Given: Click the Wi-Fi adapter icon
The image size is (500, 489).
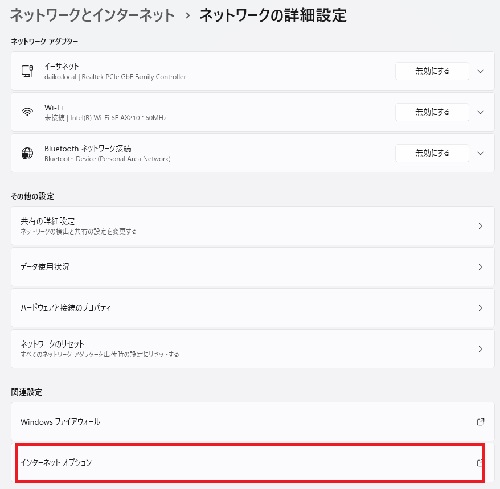Looking at the screenshot, I should tap(27, 112).
